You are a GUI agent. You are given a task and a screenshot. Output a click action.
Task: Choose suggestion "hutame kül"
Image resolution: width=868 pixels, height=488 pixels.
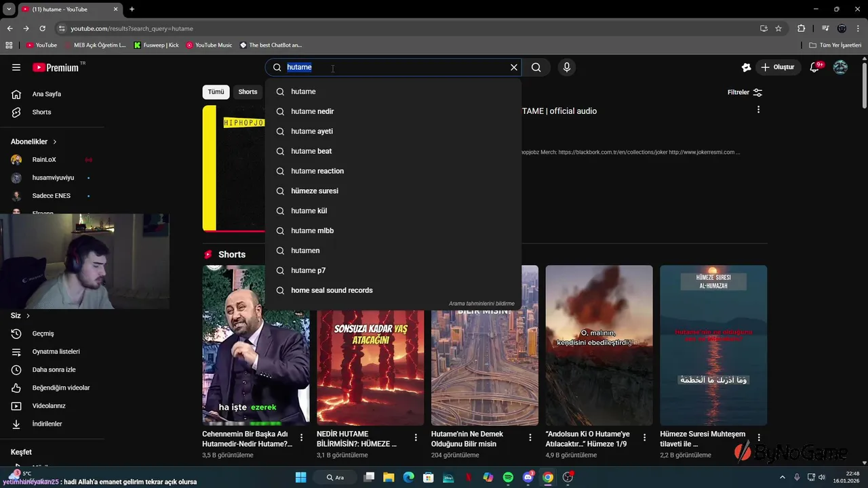click(x=393, y=211)
